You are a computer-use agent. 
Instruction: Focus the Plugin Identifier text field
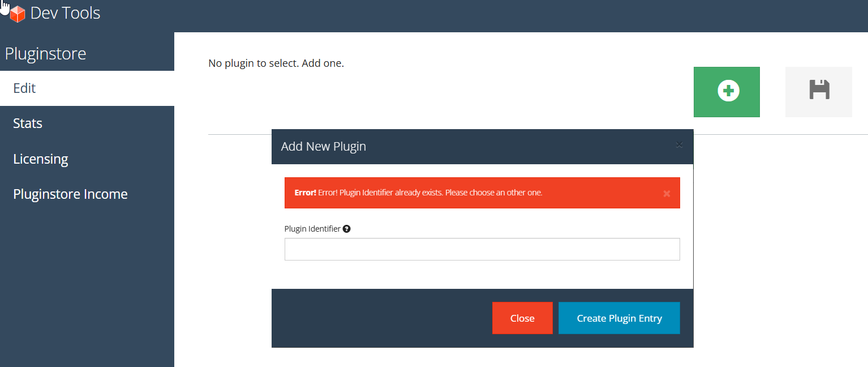[x=482, y=249]
